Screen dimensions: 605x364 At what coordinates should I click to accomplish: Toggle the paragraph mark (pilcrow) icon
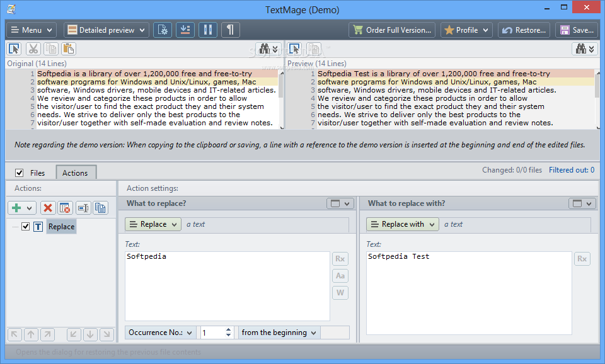coord(231,30)
